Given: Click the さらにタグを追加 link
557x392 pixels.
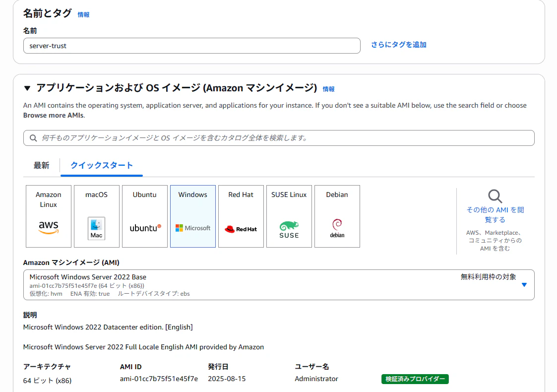Looking at the screenshot, I should [x=399, y=45].
